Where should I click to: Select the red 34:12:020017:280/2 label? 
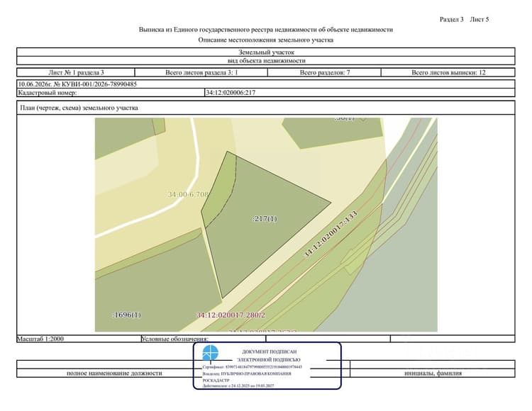coord(231,315)
